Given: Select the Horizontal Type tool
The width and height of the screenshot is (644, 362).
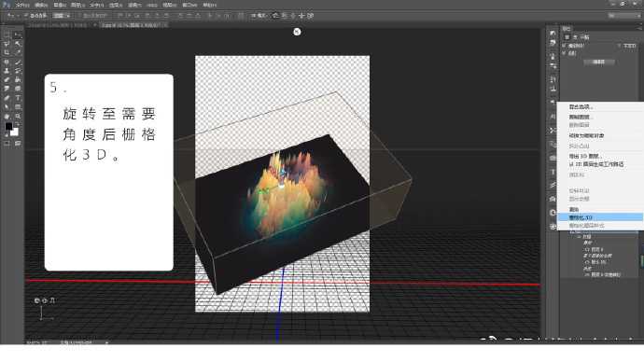Looking at the screenshot, I should 18,98.
